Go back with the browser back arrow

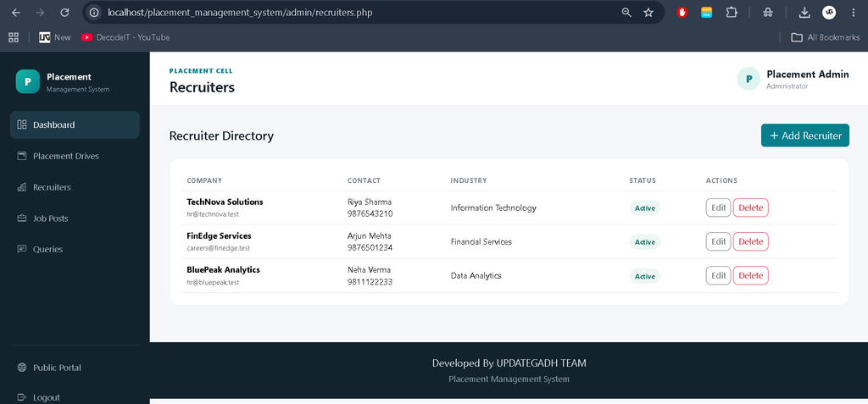click(15, 12)
